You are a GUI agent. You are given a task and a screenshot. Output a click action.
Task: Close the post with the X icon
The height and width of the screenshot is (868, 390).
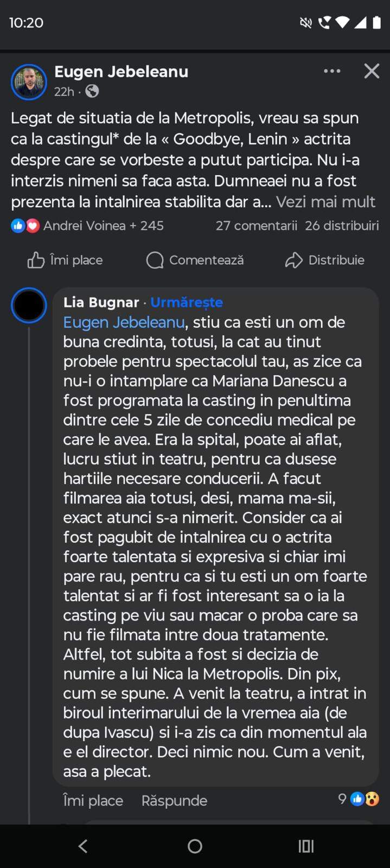(372, 71)
